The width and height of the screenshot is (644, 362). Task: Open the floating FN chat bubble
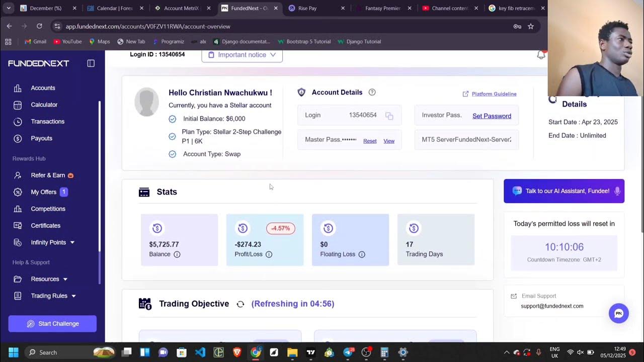pos(619,313)
